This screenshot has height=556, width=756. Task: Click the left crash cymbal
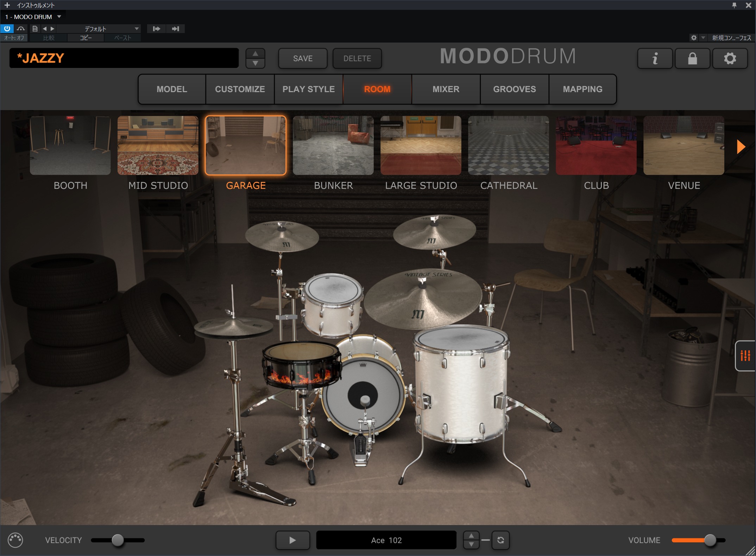[282, 236]
